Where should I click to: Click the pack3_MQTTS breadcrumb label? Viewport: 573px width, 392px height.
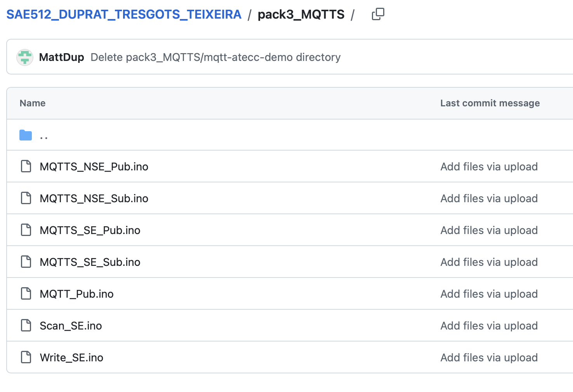pos(301,14)
